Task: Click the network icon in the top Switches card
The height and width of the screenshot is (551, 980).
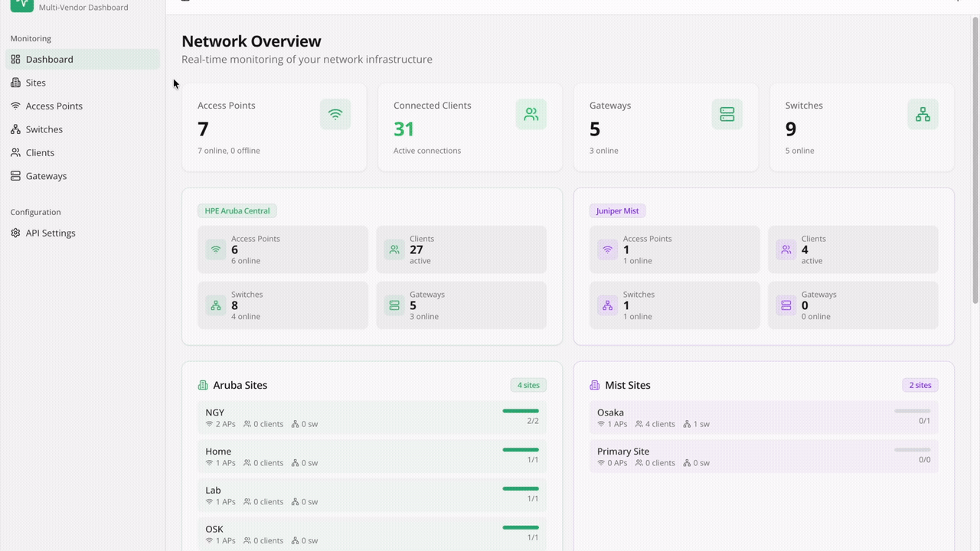Action: 923,115
